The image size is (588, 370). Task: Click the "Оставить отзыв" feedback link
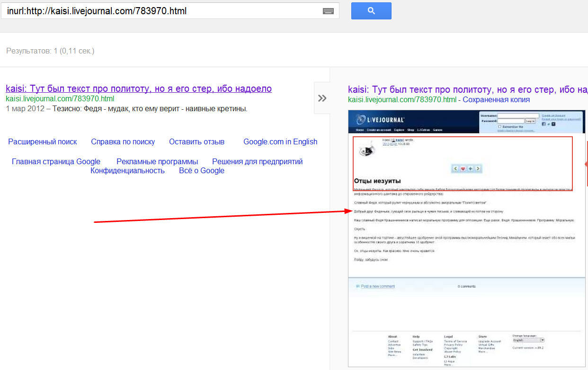click(197, 141)
